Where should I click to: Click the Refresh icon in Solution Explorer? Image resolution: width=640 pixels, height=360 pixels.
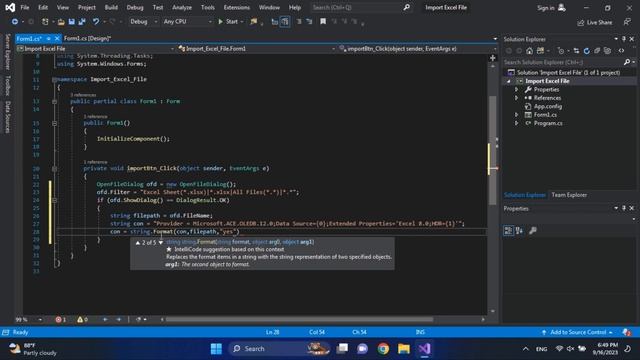(x=587, y=51)
